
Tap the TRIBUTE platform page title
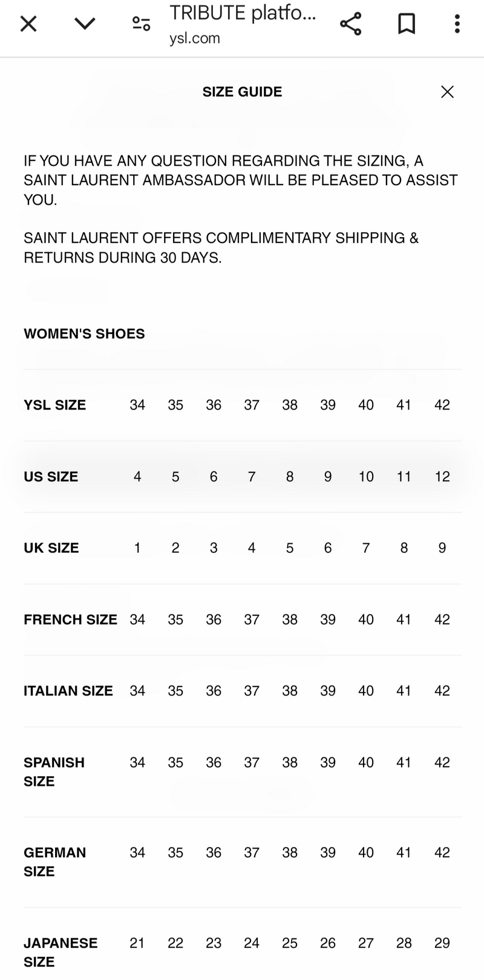coord(243,13)
